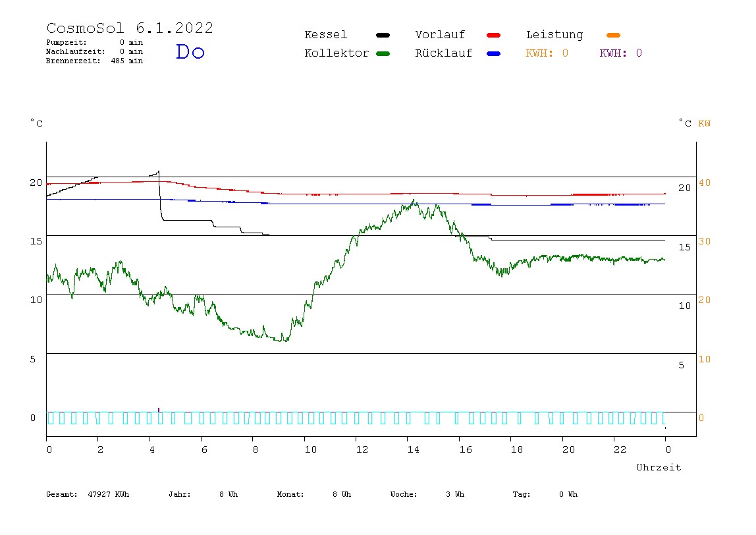Click the 12 hour tick label
The width and height of the screenshot is (756, 535).
point(362,449)
